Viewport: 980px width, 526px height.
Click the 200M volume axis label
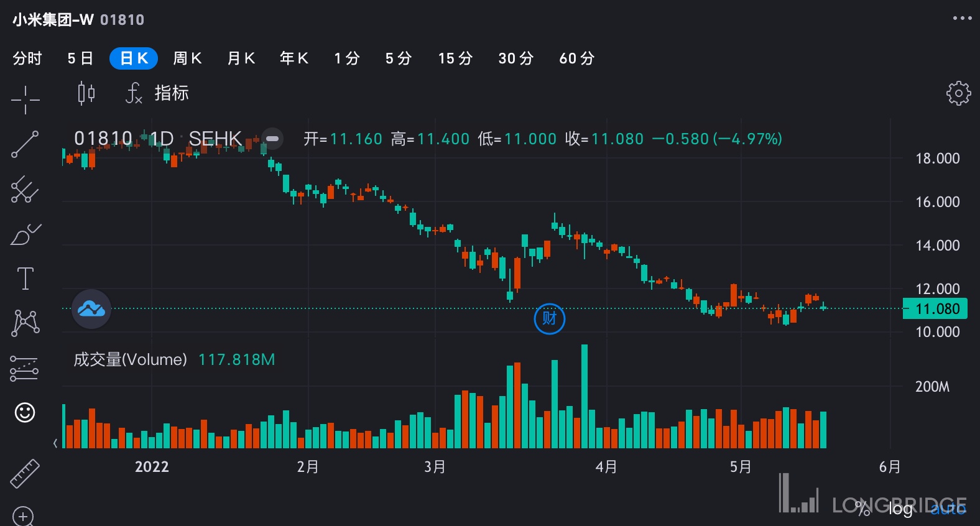pyautogui.click(x=932, y=387)
